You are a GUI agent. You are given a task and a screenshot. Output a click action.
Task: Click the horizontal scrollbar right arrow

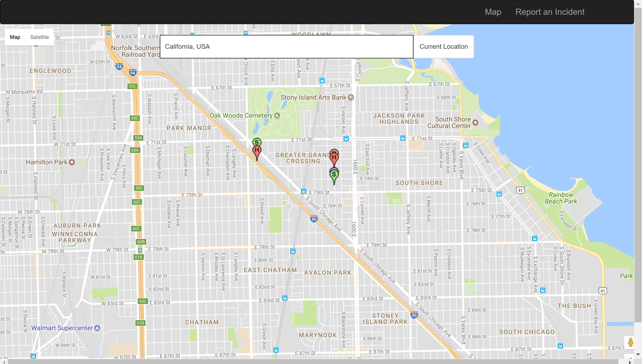coord(630,362)
